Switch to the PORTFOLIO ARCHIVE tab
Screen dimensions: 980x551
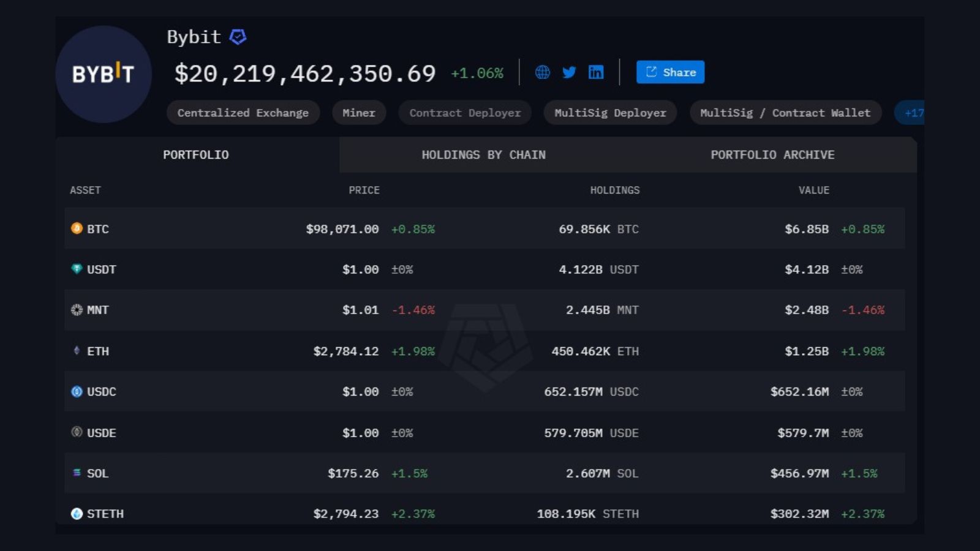click(772, 155)
